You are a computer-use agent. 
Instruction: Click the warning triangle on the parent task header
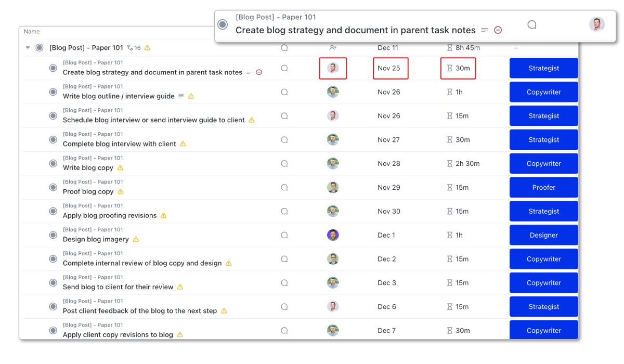point(147,47)
